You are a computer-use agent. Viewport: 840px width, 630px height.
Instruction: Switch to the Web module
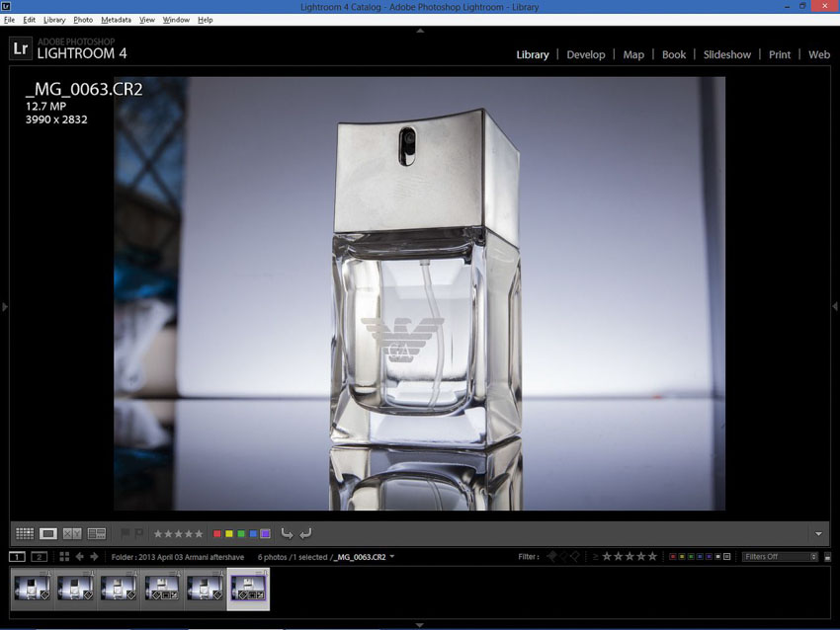pyautogui.click(x=819, y=54)
